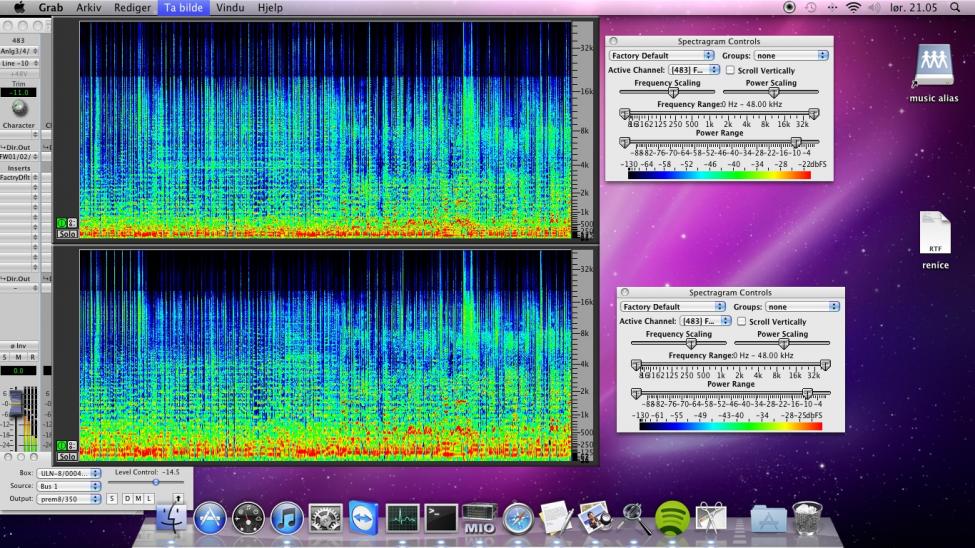
Task: Open the Rediger menu
Action: click(132, 7)
